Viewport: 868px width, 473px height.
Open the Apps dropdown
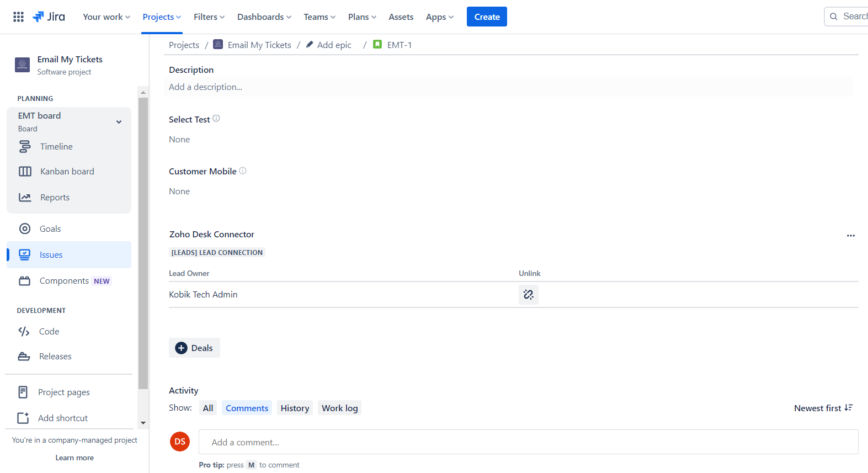pos(440,17)
